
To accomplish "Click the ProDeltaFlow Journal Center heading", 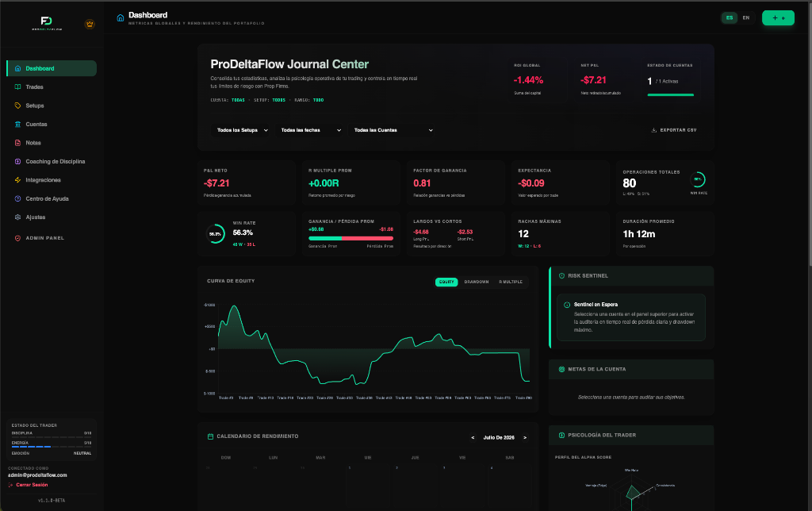I will pos(289,64).
